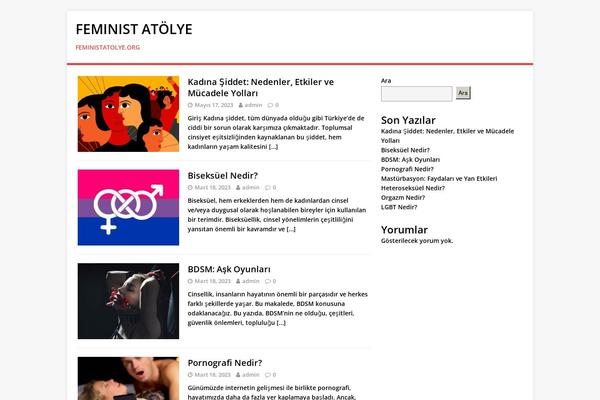Open admin author link on Pornografi Nedir? post
The width and height of the screenshot is (600, 400).
point(251,375)
